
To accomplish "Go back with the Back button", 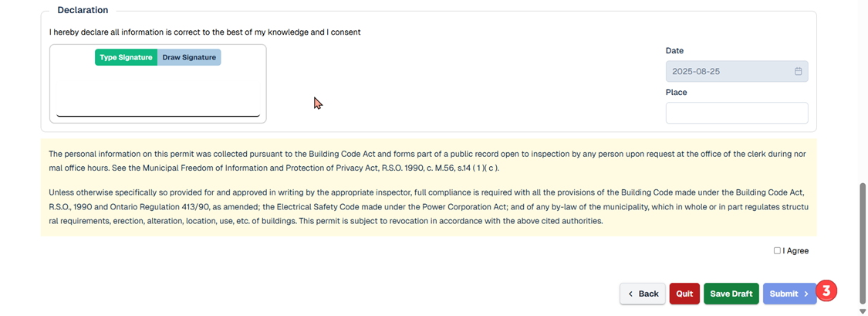I will coord(643,294).
